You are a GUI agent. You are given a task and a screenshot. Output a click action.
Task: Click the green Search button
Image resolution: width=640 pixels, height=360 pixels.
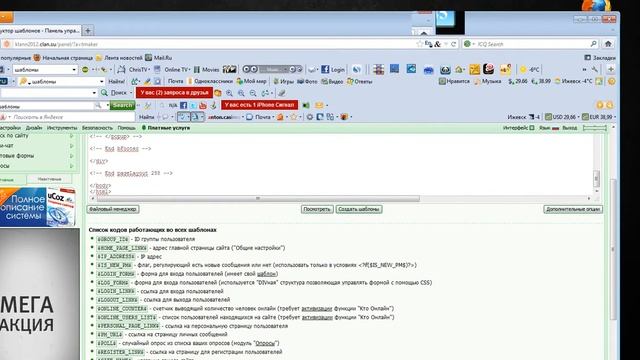pos(122,105)
